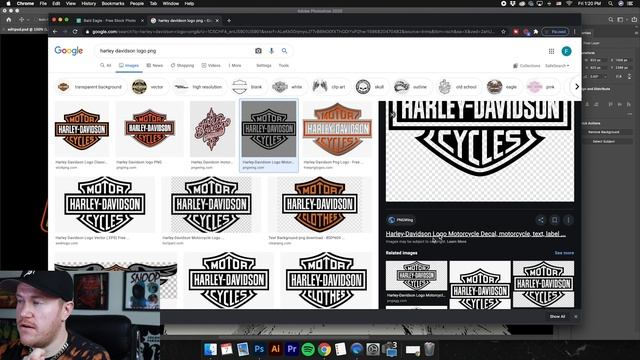Go back with Chrome back arrow

pos(55,31)
